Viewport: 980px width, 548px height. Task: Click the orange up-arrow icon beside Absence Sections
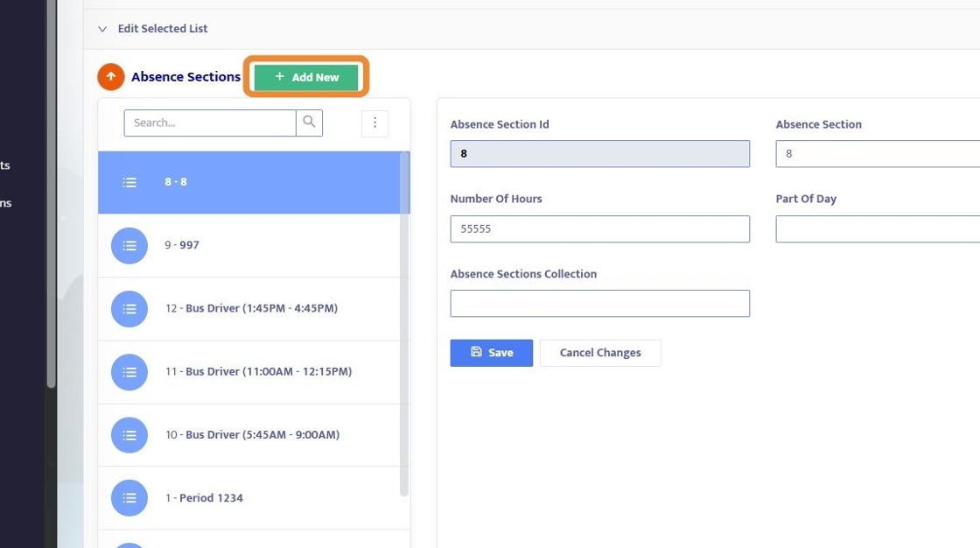pos(110,77)
